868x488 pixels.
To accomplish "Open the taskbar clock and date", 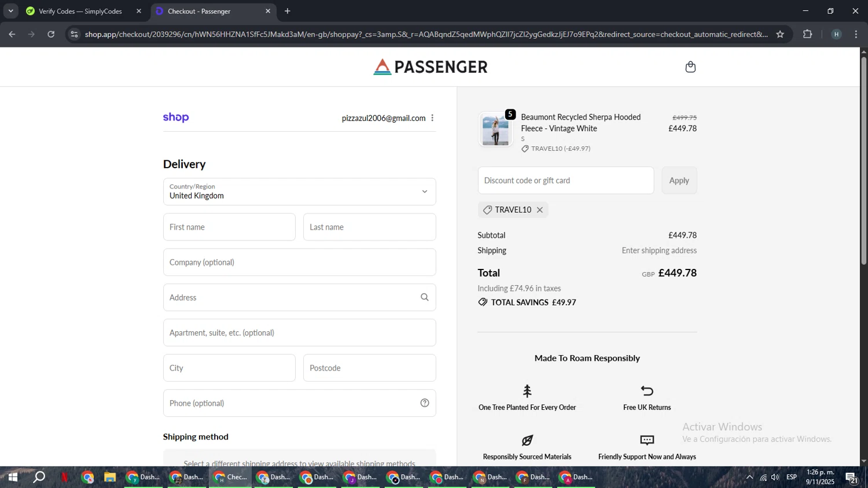I will tap(820, 477).
